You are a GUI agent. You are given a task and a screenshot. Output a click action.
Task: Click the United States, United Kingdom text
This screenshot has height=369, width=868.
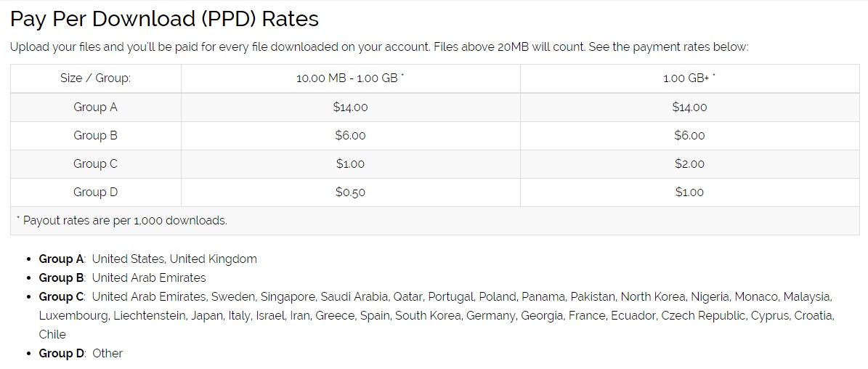coord(174,259)
